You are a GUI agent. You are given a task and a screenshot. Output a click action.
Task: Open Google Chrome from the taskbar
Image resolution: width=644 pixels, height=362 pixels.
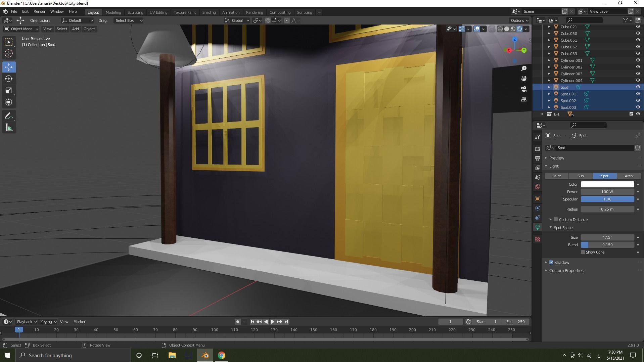pos(222,355)
